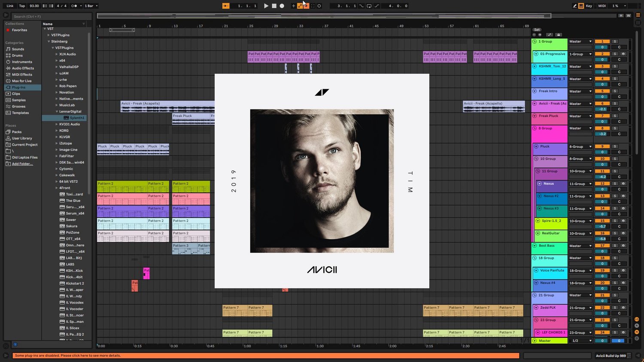Collapse the LennarDigital folder
The width and height of the screenshot is (644, 362).
pyautogui.click(x=57, y=112)
